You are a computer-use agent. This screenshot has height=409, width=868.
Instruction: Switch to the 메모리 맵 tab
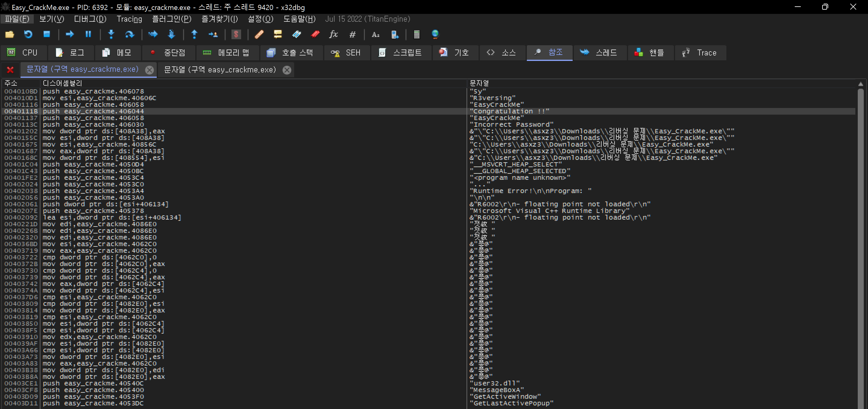[x=226, y=52]
